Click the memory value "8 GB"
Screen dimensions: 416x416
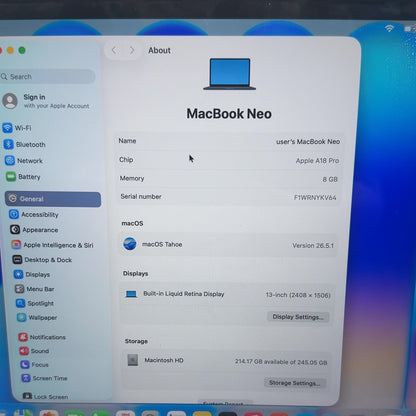(x=330, y=179)
